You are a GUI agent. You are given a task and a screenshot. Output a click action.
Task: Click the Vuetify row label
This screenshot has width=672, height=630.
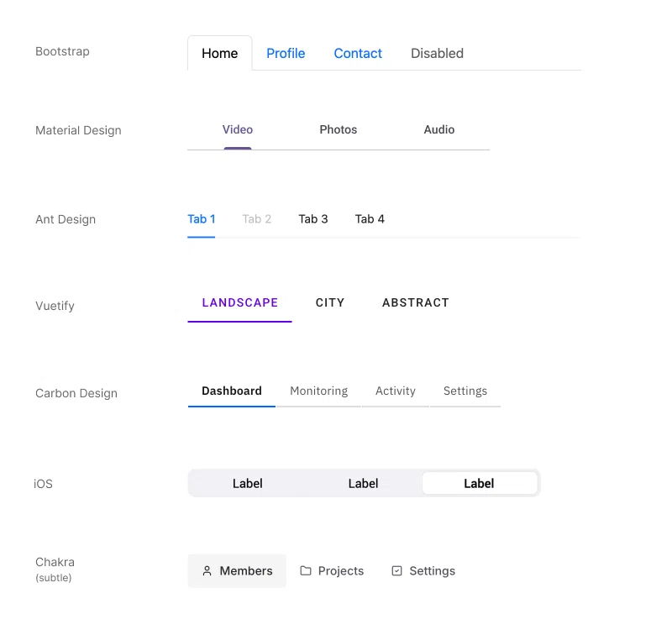tap(55, 306)
